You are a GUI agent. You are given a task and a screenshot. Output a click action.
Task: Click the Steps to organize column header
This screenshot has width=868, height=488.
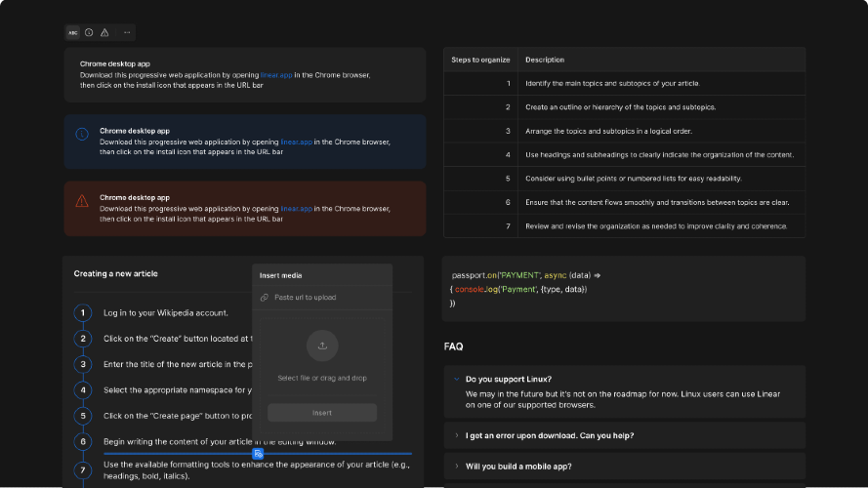click(x=480, y=60)
